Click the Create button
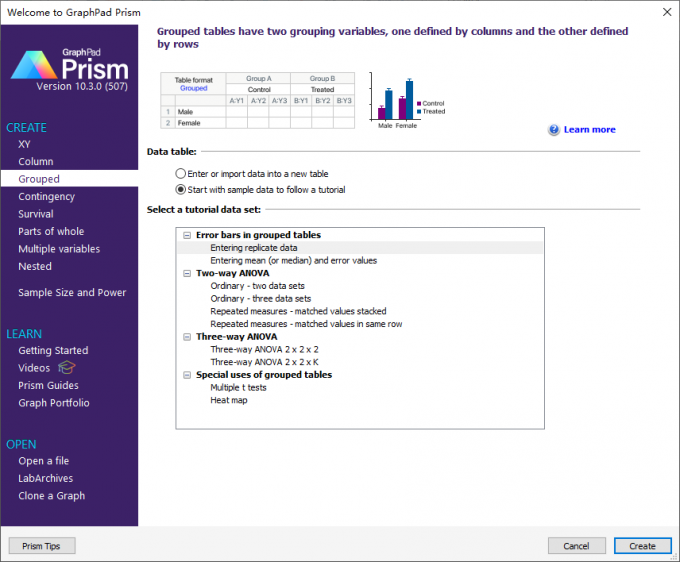Screen dimensions: 680x562 642,546
